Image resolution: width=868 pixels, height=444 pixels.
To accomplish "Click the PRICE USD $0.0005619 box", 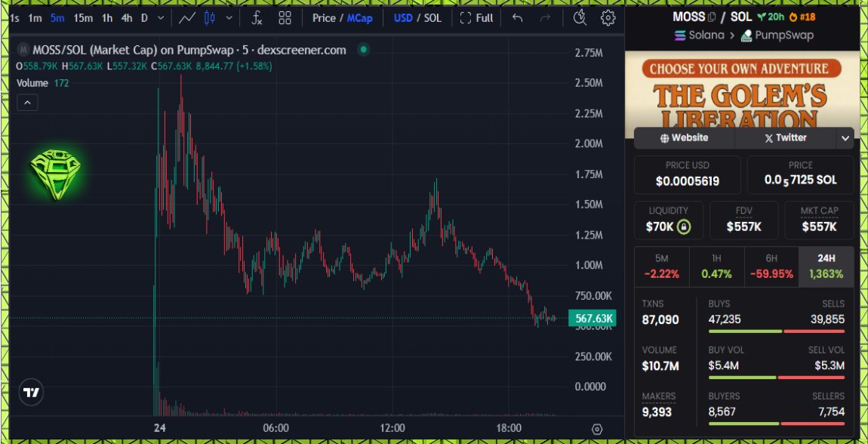I will point(687,175).
